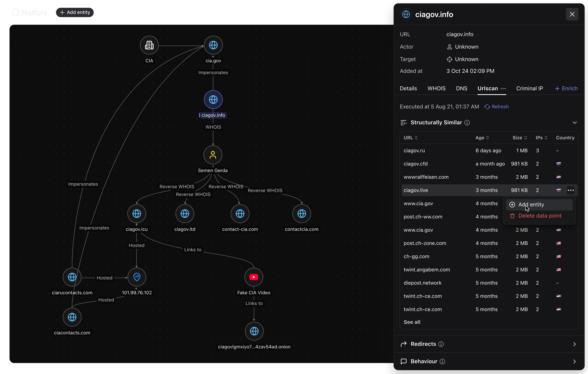This screenshot has height=374, width=588.
Task: Click the globe icon in panel header
Action: 406,14
